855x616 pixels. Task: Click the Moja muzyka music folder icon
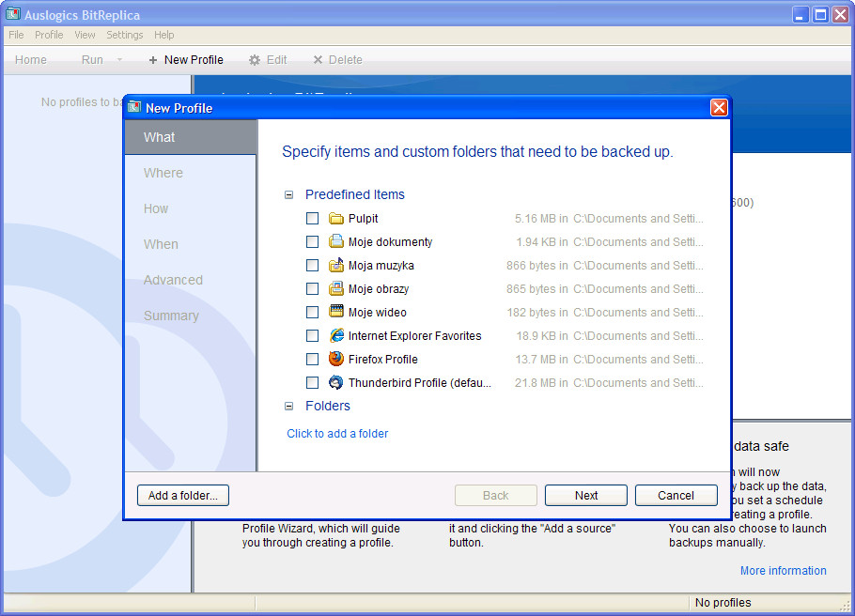(x=336, y=266)
